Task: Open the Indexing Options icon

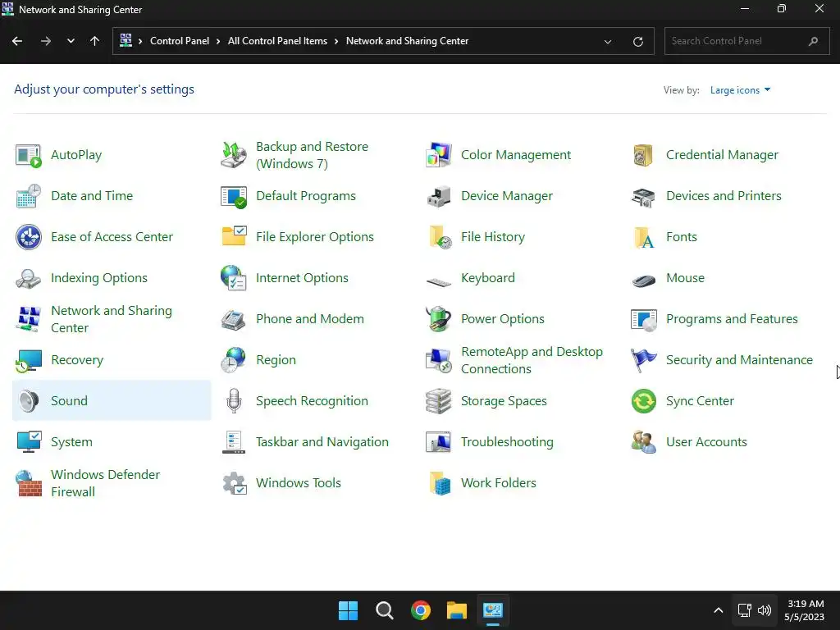Action: click(29, 278)
